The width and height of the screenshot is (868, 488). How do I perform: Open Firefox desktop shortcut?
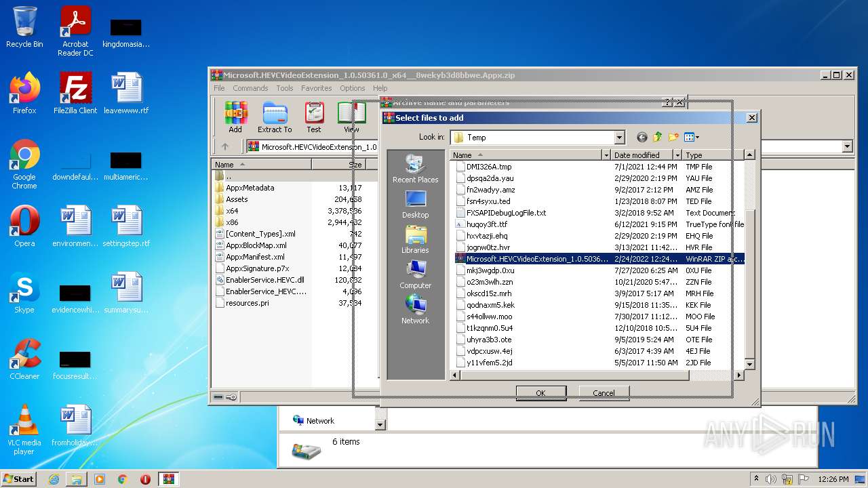tap(24, 94)
